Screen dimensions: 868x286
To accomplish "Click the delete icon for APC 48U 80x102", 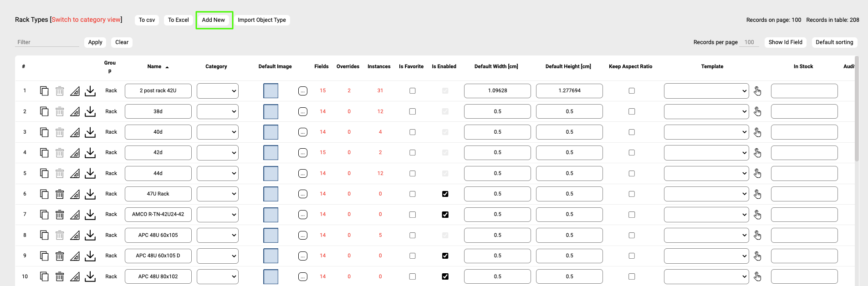I will click(60, 276).
